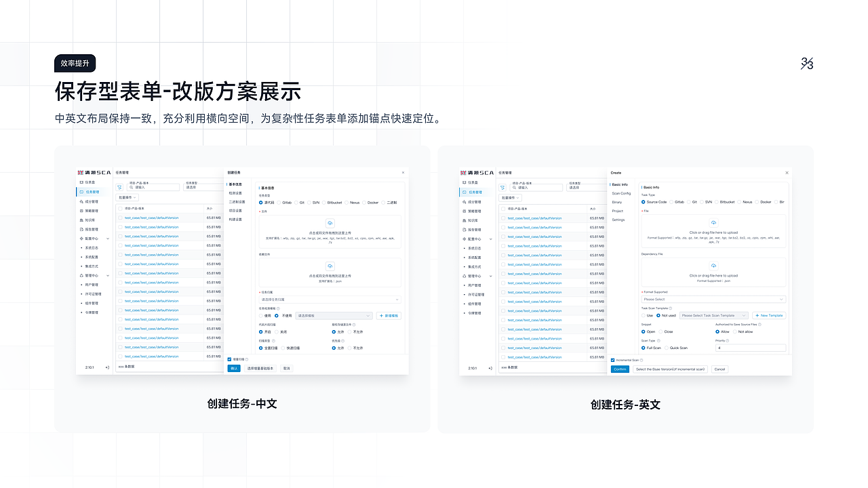Focus Priority input showing 4
The width and height of the screenshot is (868, 488).
751,348
